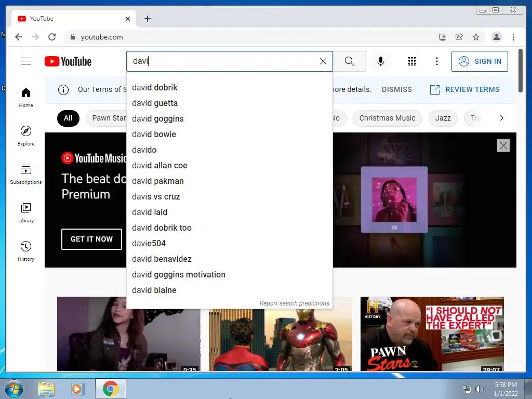Select the All filter chip
The height and width of the screenshot is (399, 532).
point(68,118)
